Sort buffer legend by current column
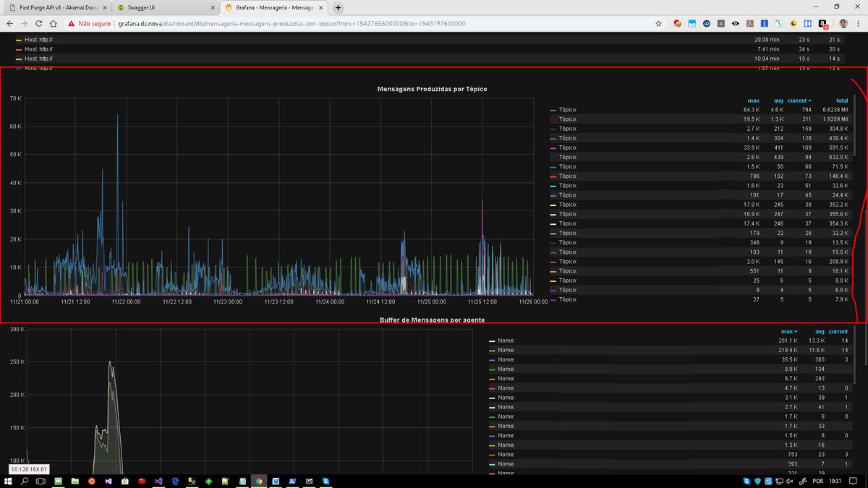The height and width of the screenshot is (488, 868). click(x=838, y=332)
